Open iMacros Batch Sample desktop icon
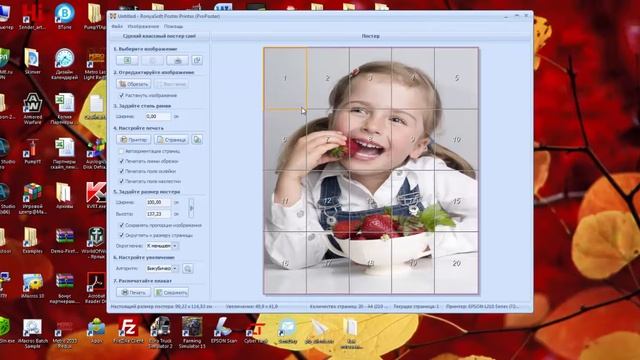The image size is (640, 360). [33, 333]
